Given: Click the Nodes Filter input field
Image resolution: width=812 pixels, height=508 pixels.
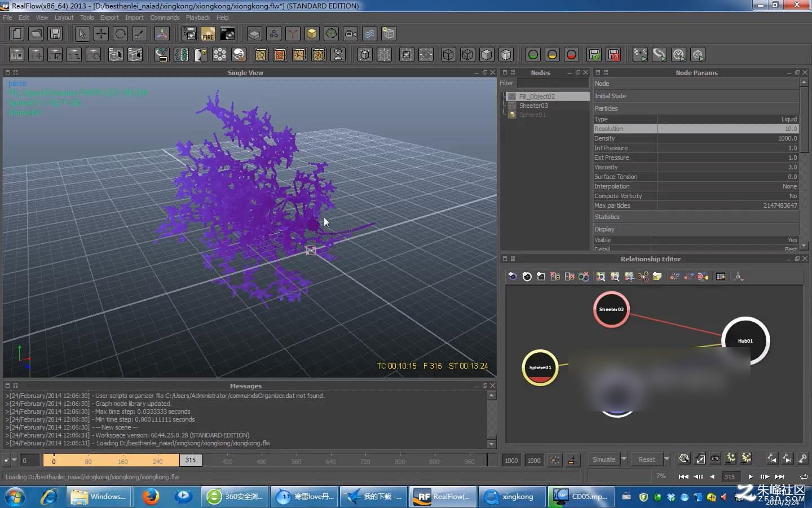Looking at the screenshot, I should [x=553, y=83].
